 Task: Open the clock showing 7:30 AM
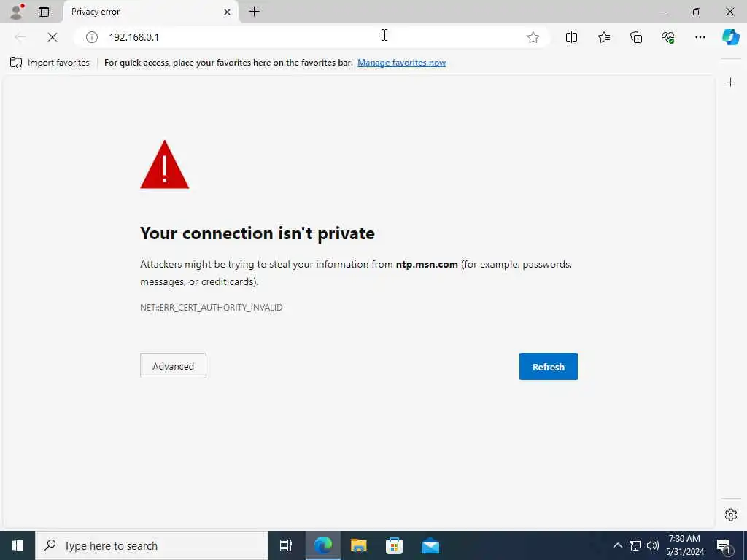click(684, 545)
